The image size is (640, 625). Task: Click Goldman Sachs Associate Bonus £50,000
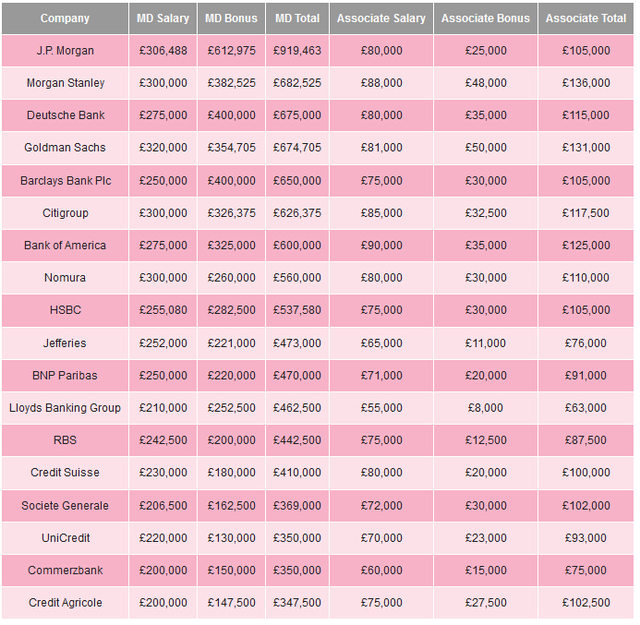point(485,148)
